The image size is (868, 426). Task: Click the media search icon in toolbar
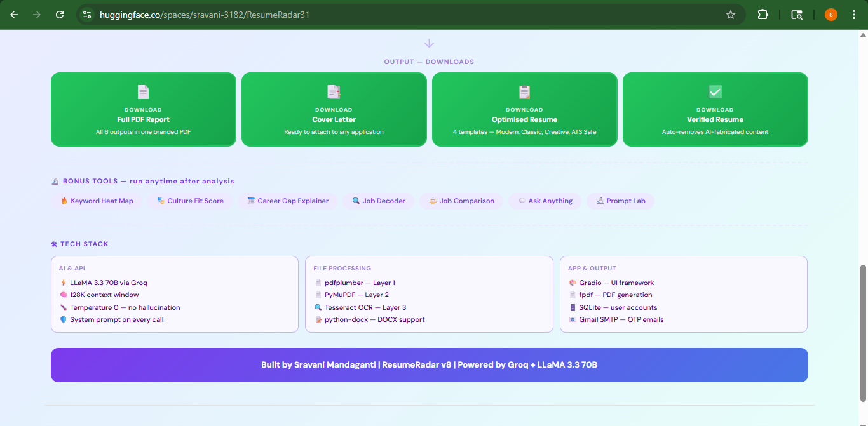coord(797,14)
